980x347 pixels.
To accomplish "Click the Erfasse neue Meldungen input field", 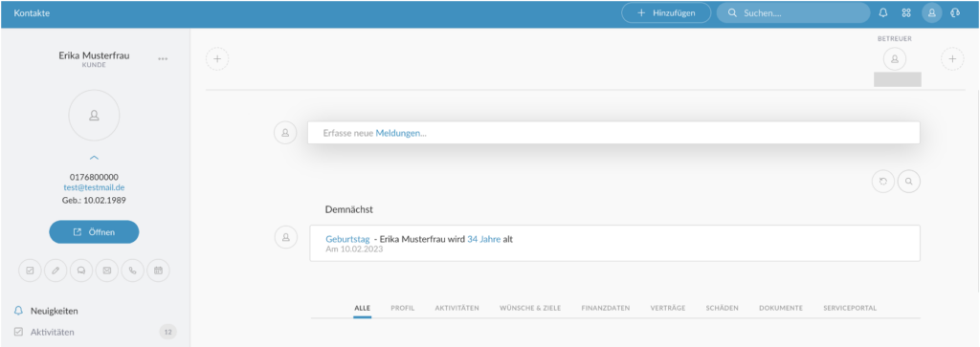I will (613, 133).
